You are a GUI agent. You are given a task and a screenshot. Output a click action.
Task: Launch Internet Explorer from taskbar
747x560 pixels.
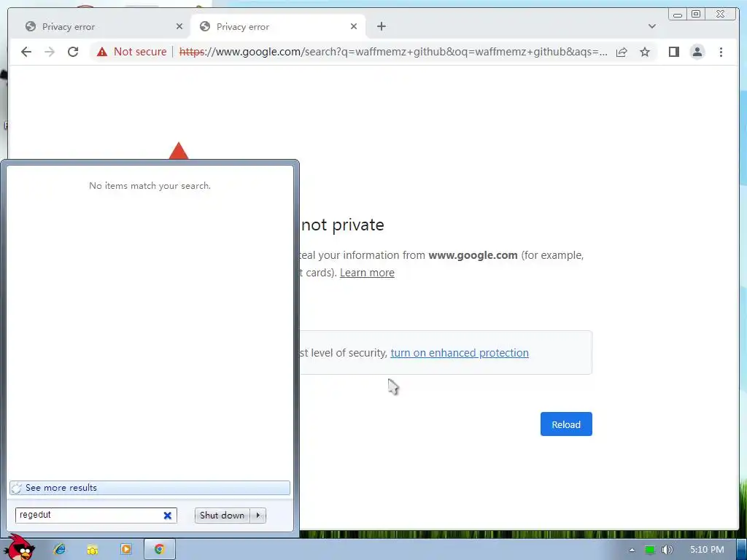tap(60, 549)
